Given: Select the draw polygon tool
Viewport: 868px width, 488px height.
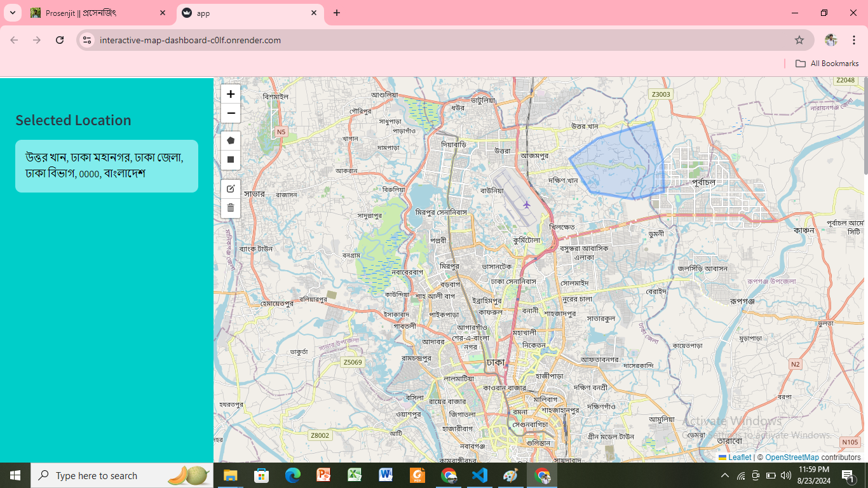Looking at the screenshot, I should tap(231, 140).
